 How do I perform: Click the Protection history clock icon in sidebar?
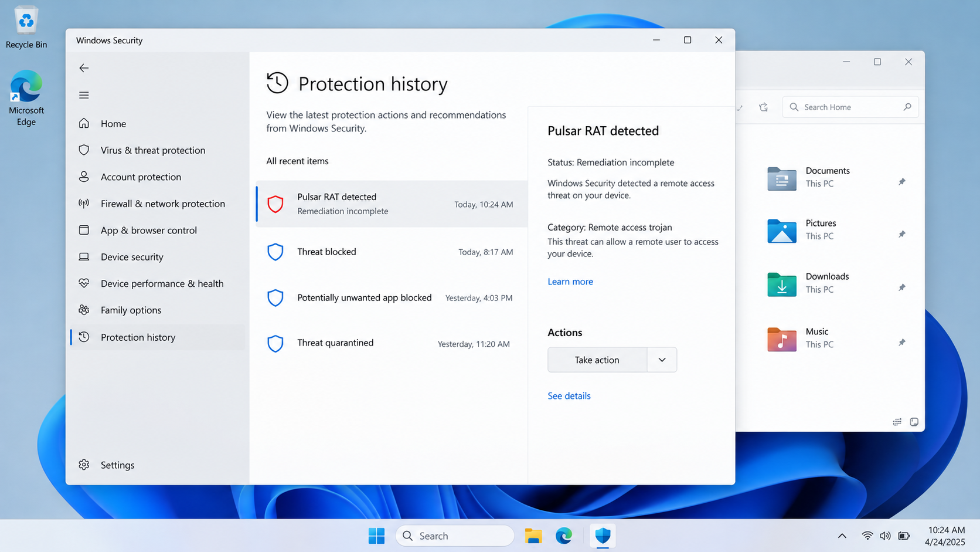[84, 337]
